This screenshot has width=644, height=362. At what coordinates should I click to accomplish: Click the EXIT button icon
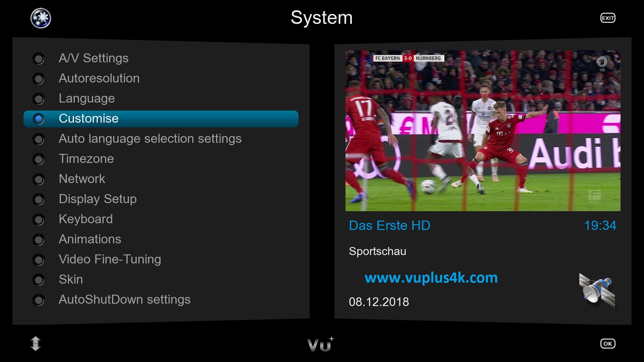[607, 18]
